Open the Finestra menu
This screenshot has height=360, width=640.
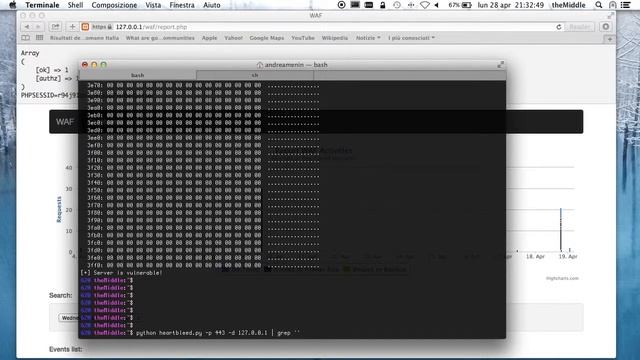[182, 5]
